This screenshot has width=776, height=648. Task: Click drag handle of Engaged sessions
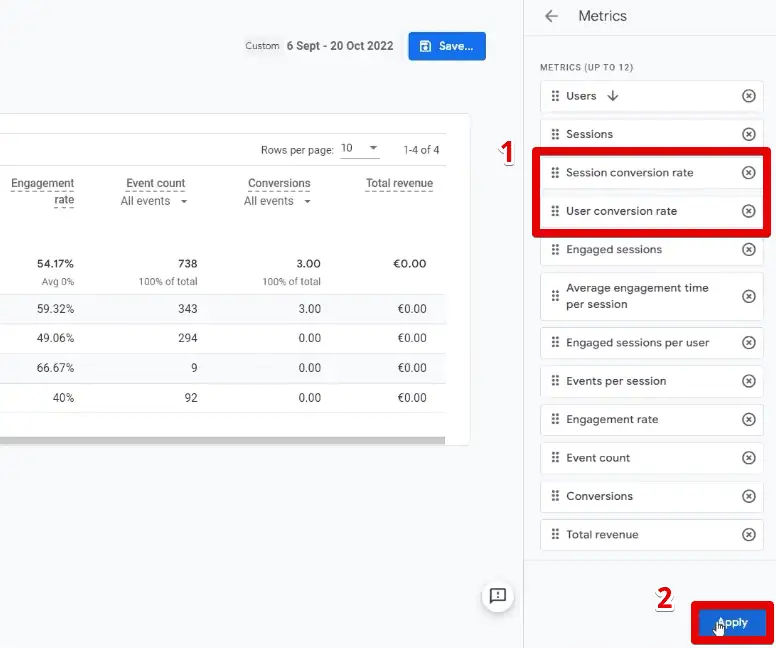click(x=555, y=249)
